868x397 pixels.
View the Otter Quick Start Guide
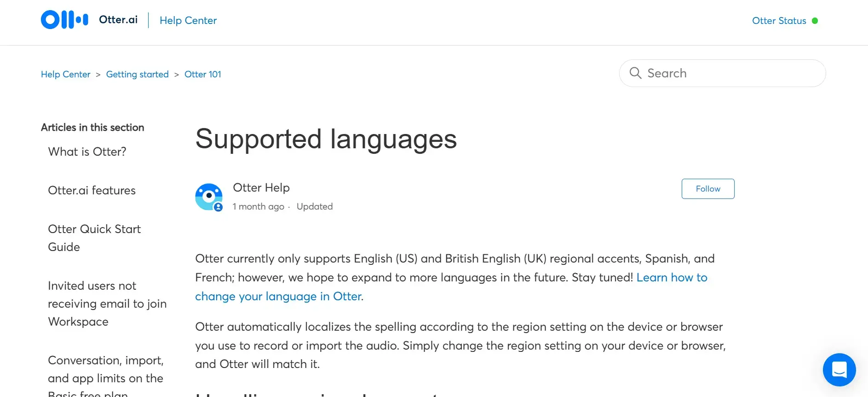[94, 238]
